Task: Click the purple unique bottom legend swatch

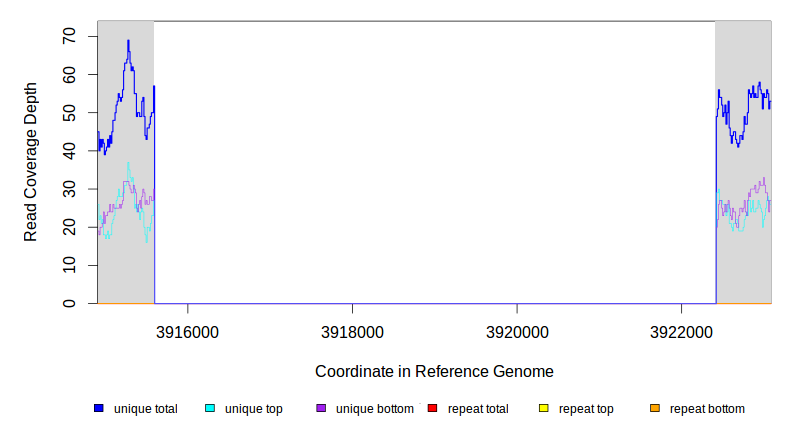Action: click(321, 409)
